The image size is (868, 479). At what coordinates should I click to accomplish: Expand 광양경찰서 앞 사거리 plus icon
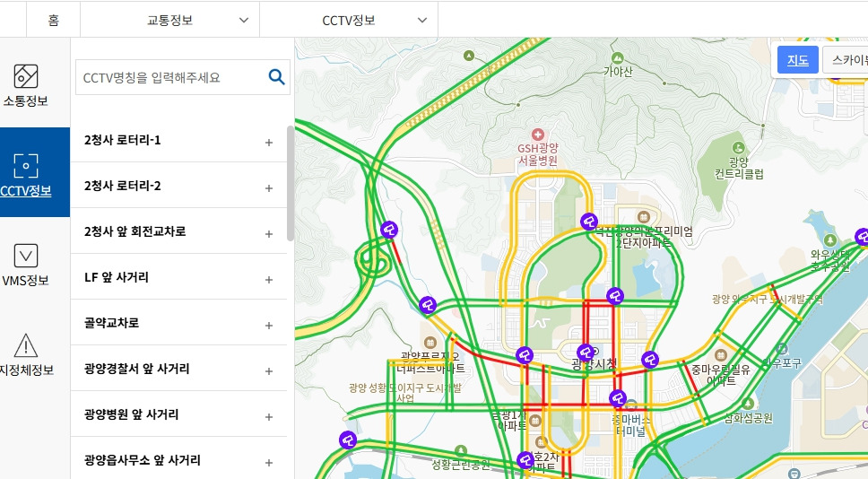pyautogui.click(x=269, y=371)
